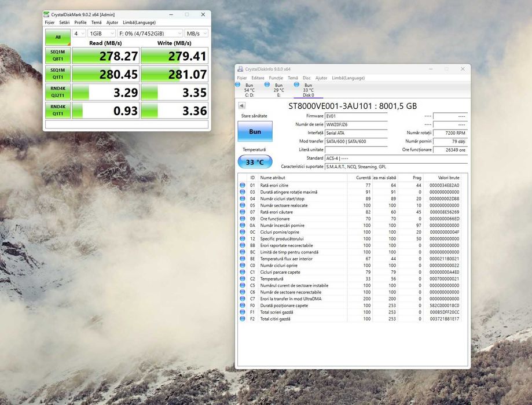
Task: Click the Standard ACS-4 field
Action: click(x=396, y=159)
